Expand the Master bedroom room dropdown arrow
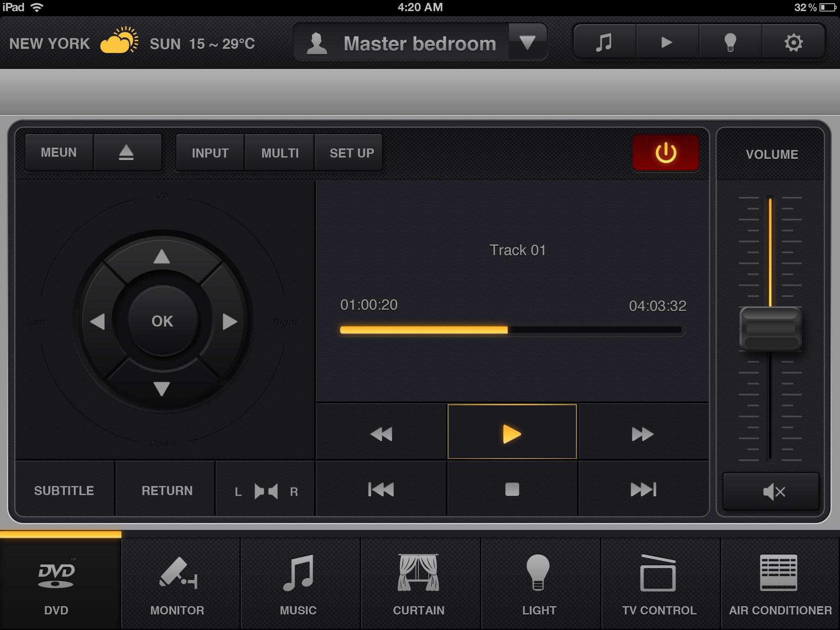 pyautogui.click(x=527, y=42)
